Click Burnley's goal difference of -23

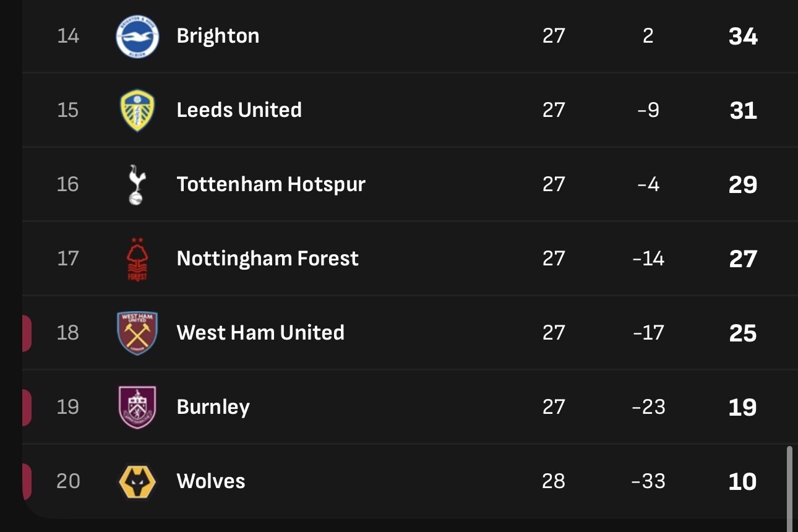tap(648, 407)
